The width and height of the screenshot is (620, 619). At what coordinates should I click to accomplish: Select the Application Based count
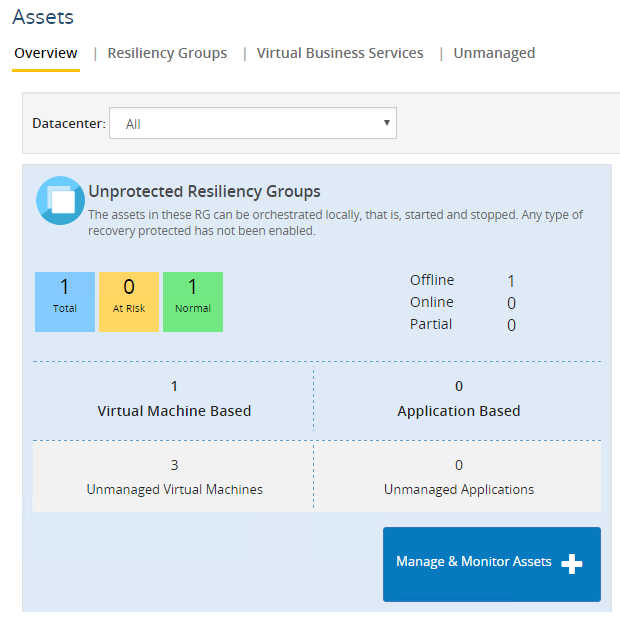click(x=459, y=386)
